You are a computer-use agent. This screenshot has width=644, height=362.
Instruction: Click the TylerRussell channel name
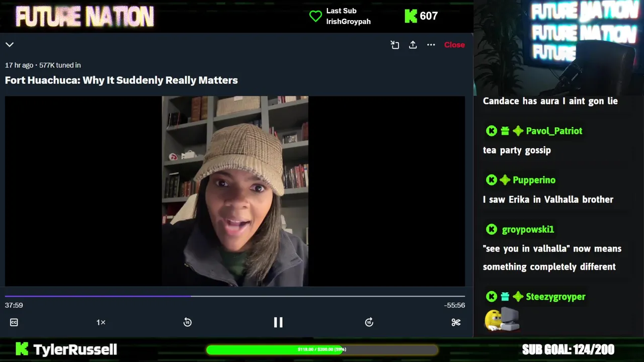(75, 349)
